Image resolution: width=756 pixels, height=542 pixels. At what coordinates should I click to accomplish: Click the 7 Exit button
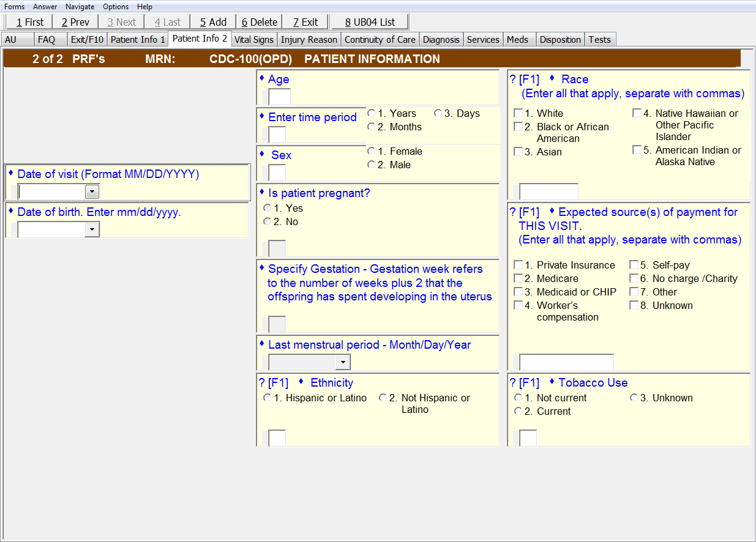tap(305, 22)
